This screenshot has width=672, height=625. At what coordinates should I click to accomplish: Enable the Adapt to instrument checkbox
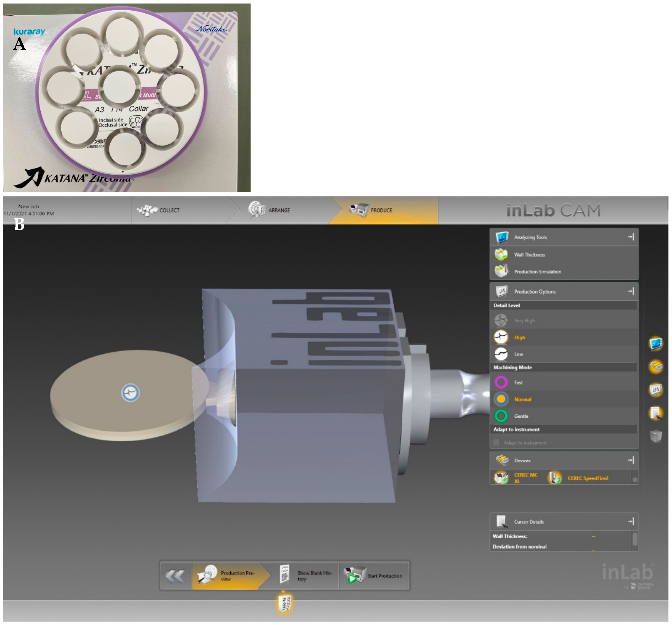(x=496, y=442)
